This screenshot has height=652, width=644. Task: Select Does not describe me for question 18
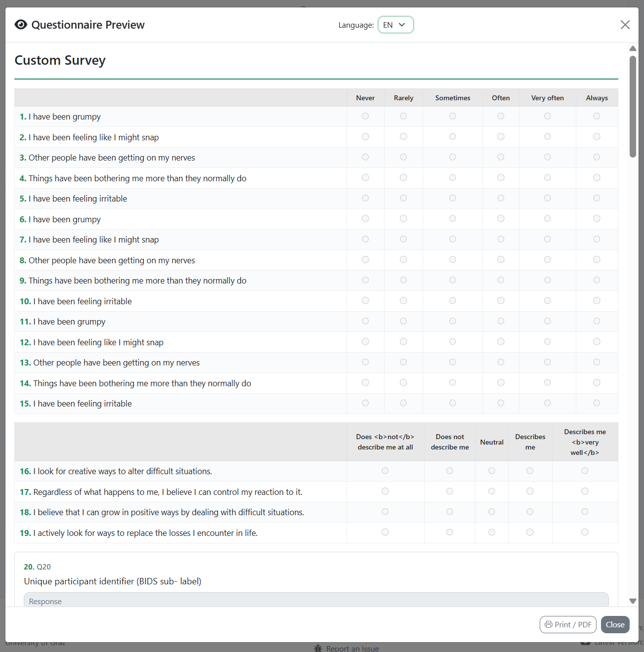click(x=449, y=512)
